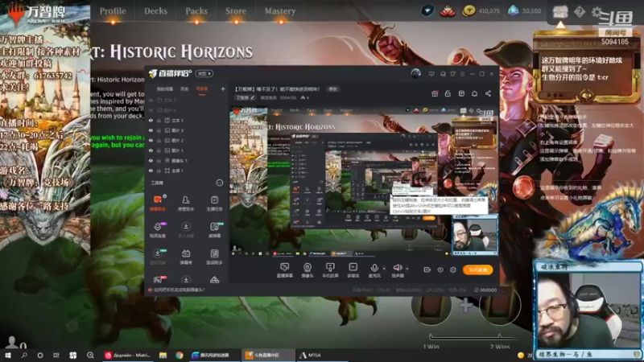The height and width of the screenshot is (362, 644).
Task: Open File Explorer from taskbar
Action: pos(163,355)
